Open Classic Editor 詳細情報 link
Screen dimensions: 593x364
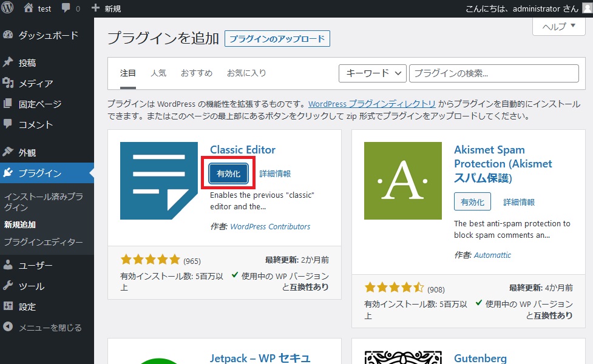pyautogui.click(x=275, y=174)
